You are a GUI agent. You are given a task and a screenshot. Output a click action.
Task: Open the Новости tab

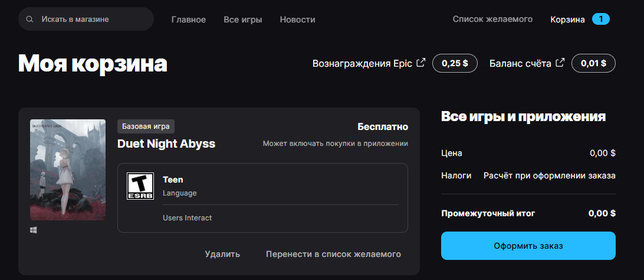[x=297, y=19]
